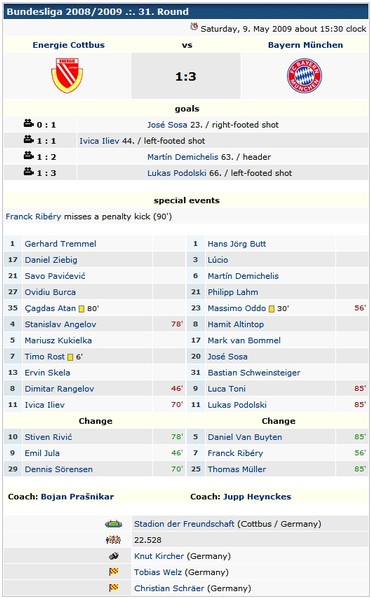371x598 pixels.
Task: Click the Energie Cottbus club crest
Action: [x=67, y=75]
